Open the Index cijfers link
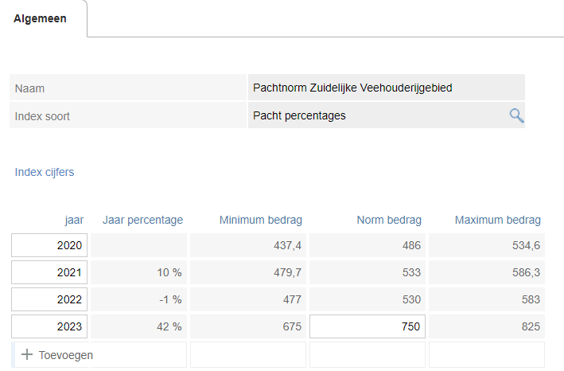This screenshot has width=564, height=371. click(44, 172)
